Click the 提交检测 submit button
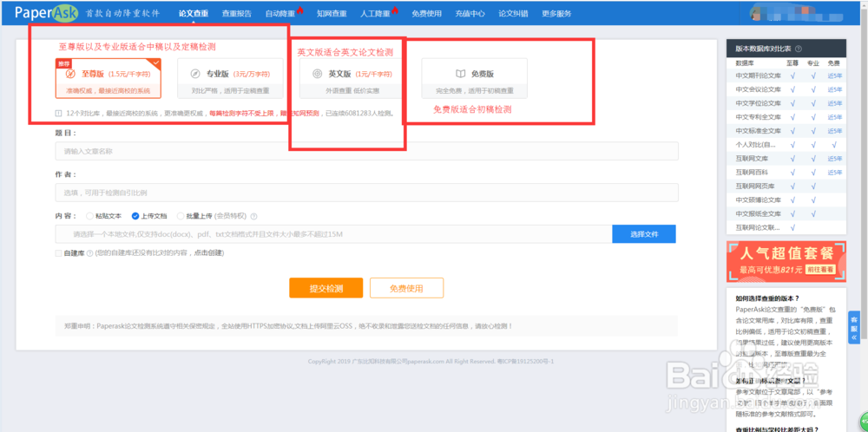 pyautogui.click(x=326, y=288)
